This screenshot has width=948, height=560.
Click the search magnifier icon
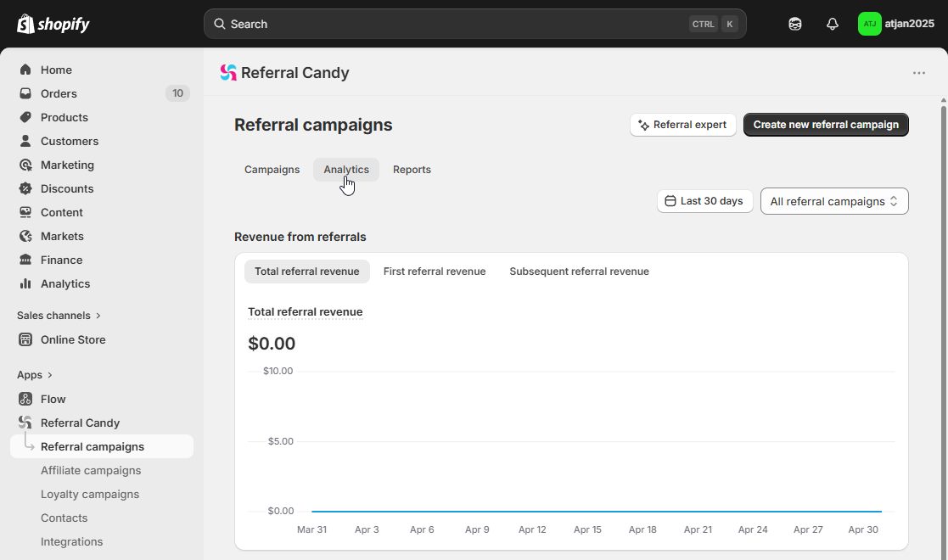coord(220,24)
